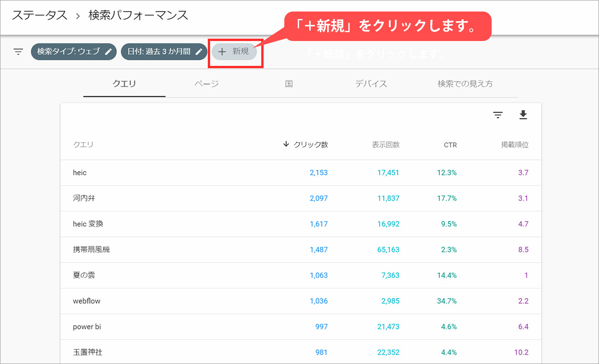Sort by 表示回数 column header
Screen dimensions: 599x364
point(386,145)
